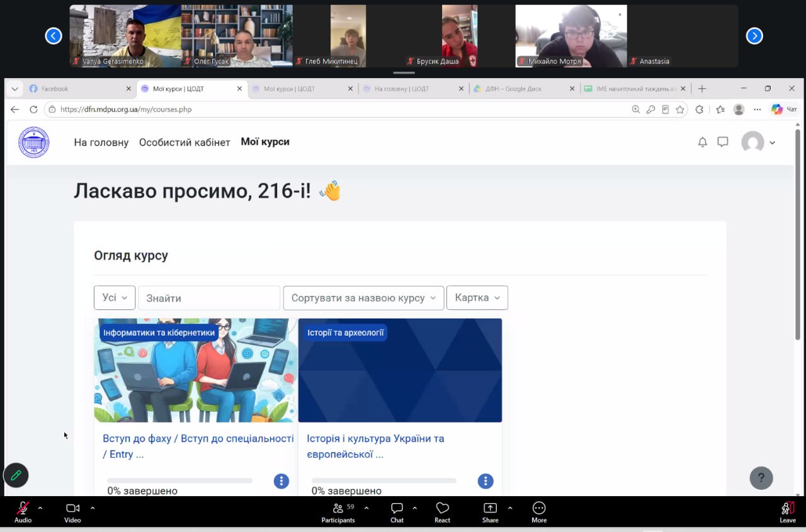Add page to browser favorites star
Viewport: 806px width, 532px height.
pyautogui.click(x=680, y=110)
